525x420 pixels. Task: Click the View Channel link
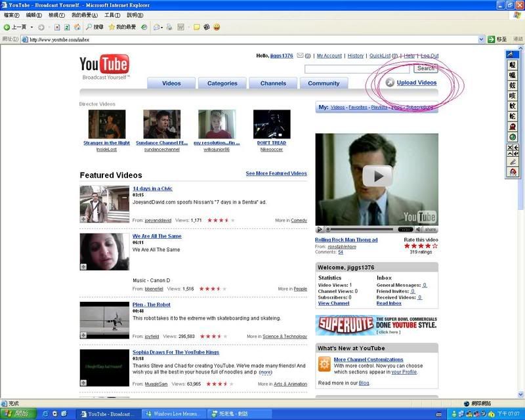333,303
